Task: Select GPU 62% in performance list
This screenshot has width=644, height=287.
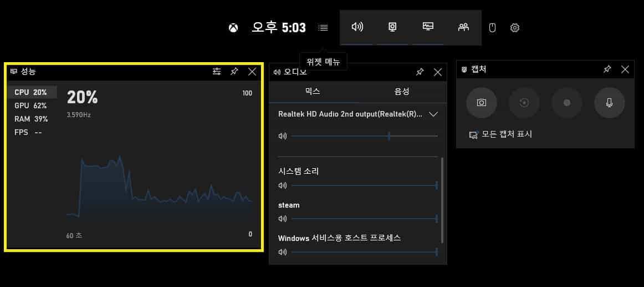Action: point(32,105)
